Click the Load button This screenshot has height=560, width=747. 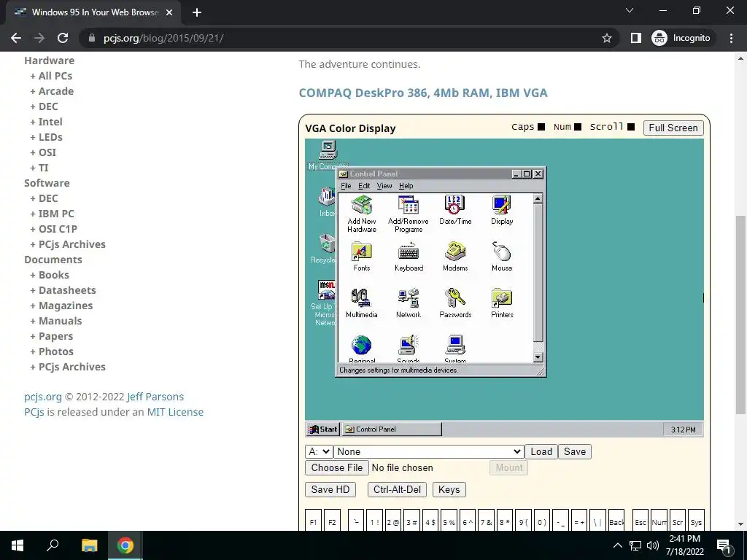tap(541, 451)
